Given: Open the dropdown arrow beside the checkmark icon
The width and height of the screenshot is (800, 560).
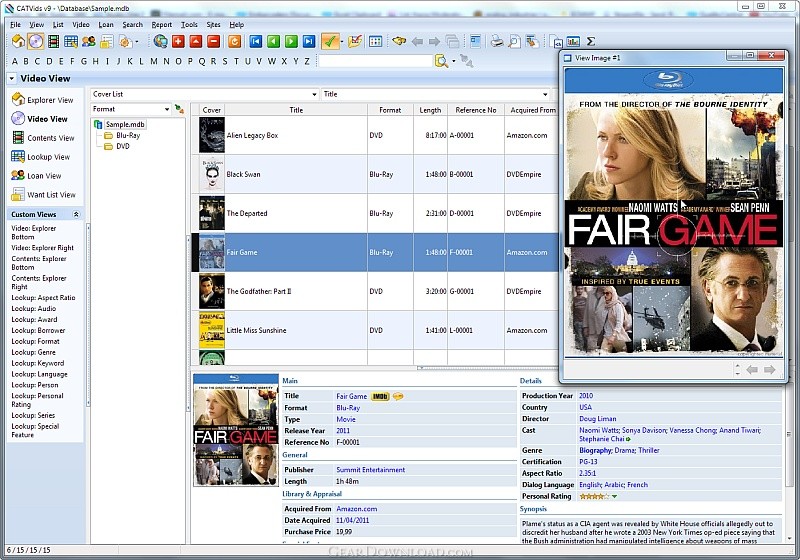Looking at the screenshot, I should pyautogui.click(x=341, y=42).
